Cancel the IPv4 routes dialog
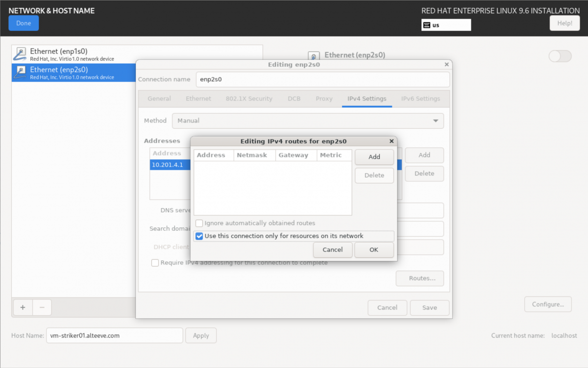The image size is (588, 368). click(x=332, y=250)
